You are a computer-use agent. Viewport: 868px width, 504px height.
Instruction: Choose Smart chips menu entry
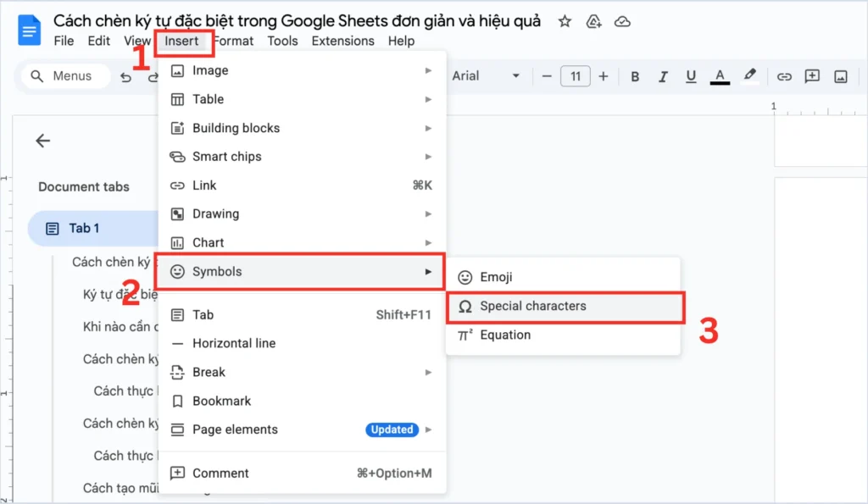click(302, 157)
